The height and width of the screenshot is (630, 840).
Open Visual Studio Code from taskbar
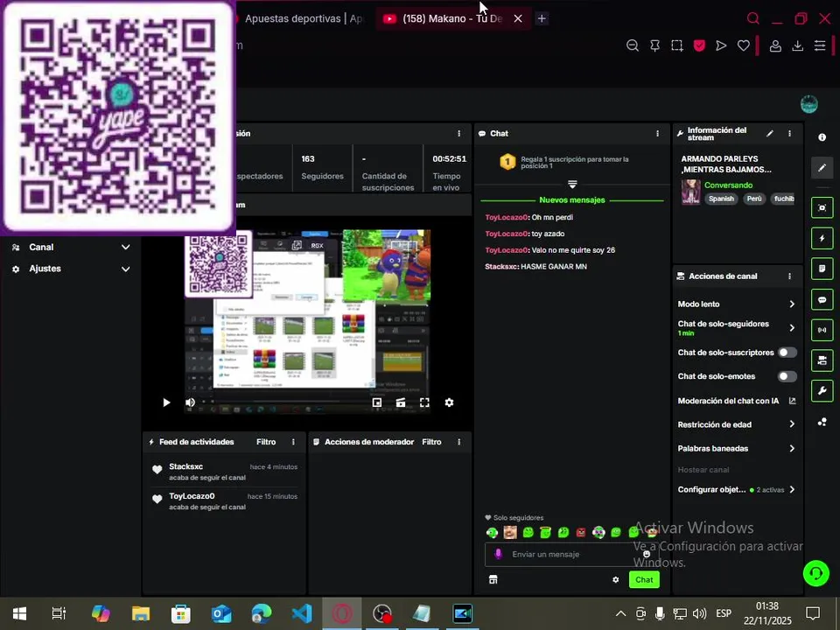[302, 613]
